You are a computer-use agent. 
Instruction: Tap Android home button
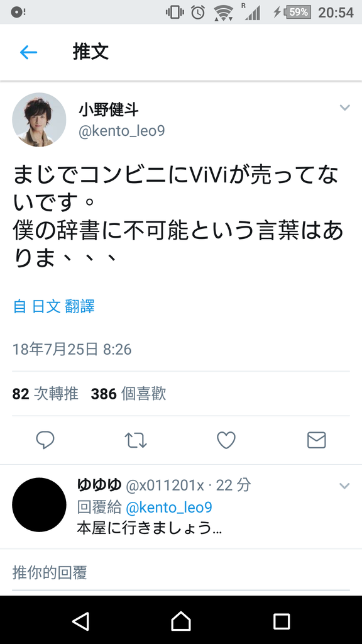(x=181, y=621)
